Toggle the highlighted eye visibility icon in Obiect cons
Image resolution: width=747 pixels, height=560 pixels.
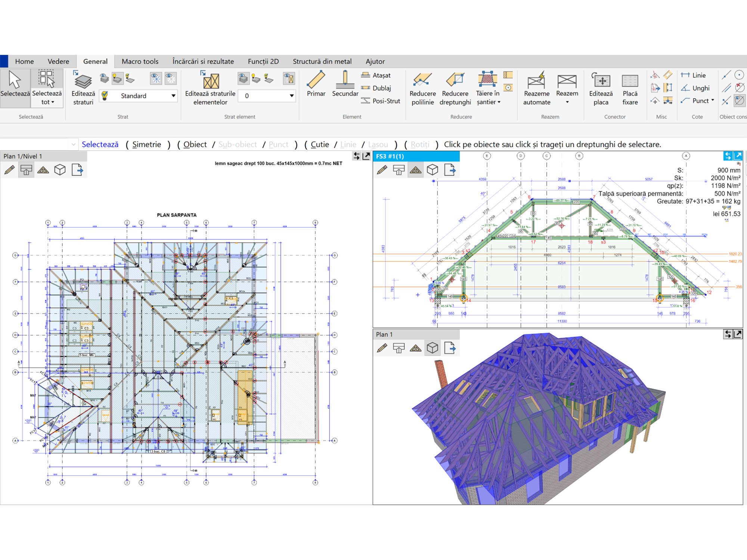pos(739,100)
